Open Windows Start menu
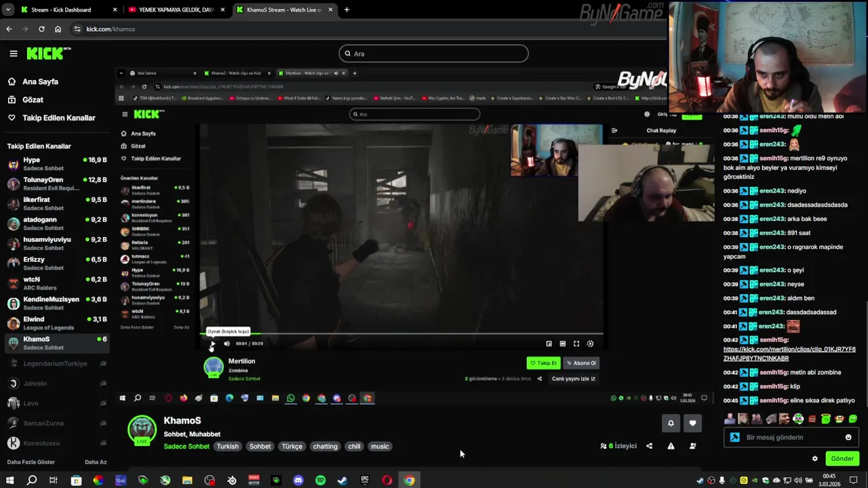 9,481
